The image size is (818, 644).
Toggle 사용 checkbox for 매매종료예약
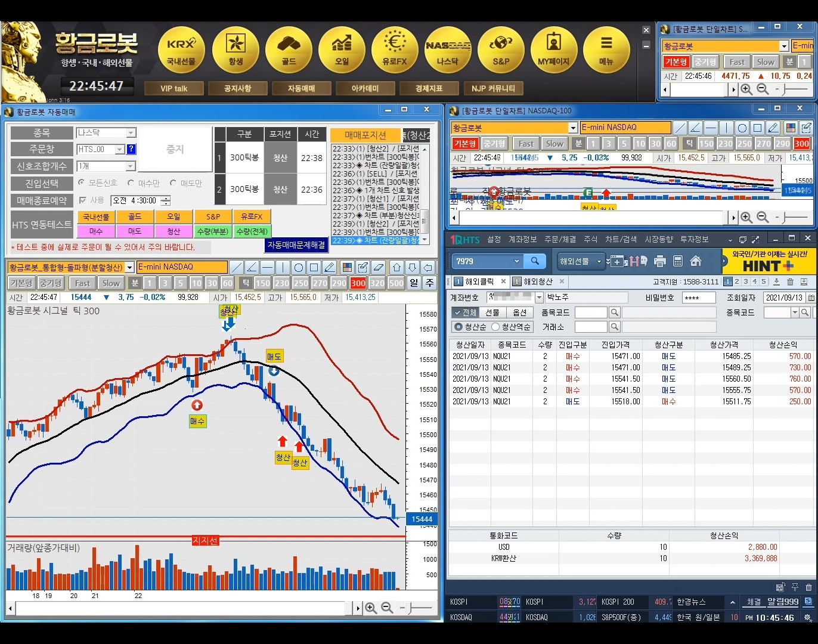83,200
